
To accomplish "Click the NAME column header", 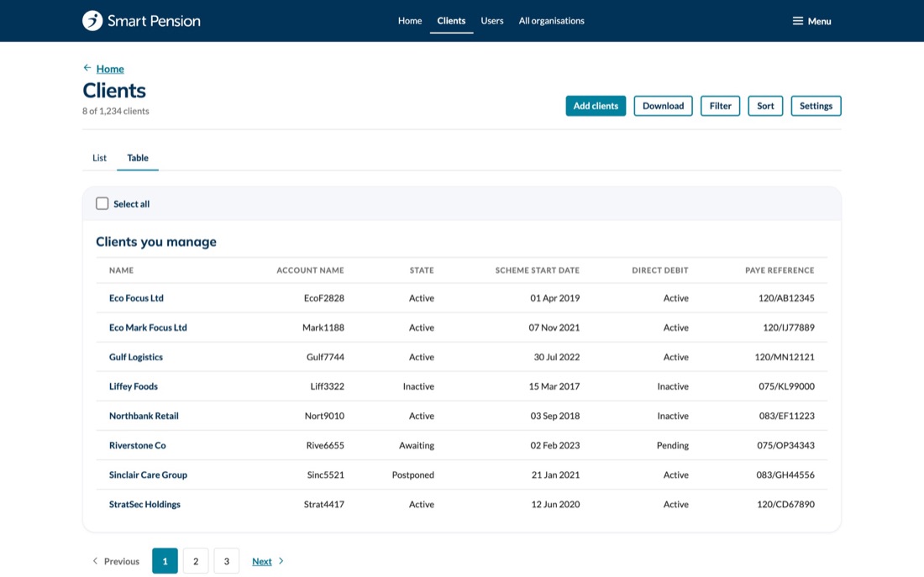I will (x=122, y=270).
